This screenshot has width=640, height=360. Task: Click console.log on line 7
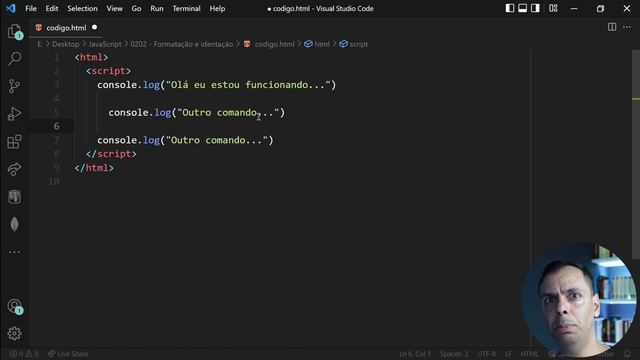click(128, 140)
